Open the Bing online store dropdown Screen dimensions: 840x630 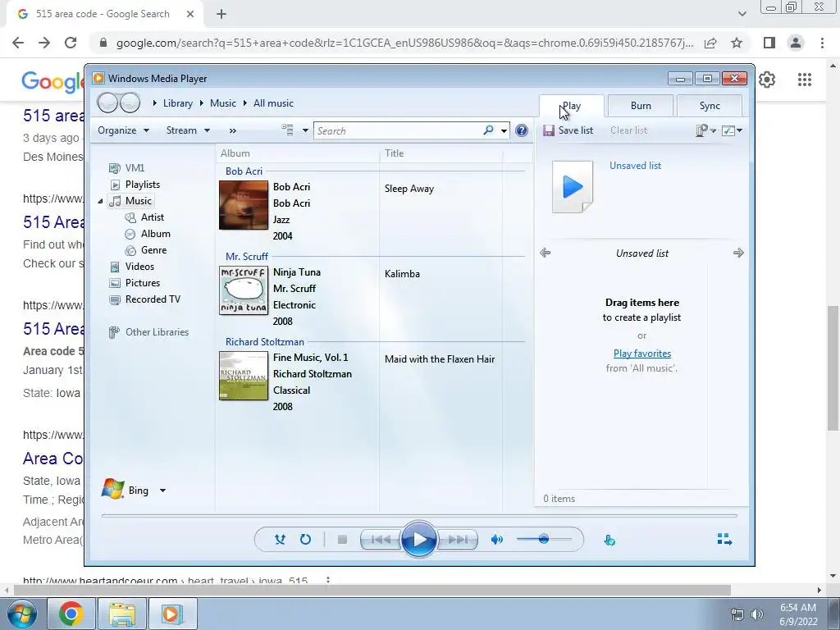(162, 491)
